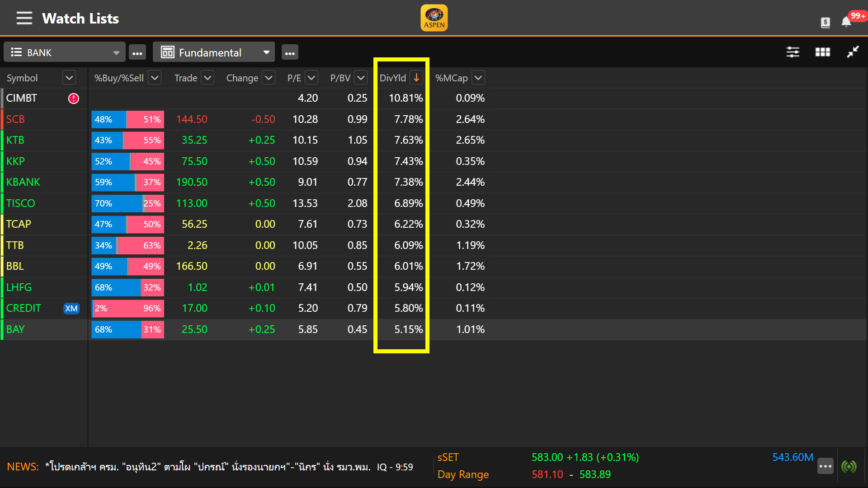Click the CIMBT red alert icon
Image resolution: width=868 pixels, height=488 pixels.
point(74,99)
